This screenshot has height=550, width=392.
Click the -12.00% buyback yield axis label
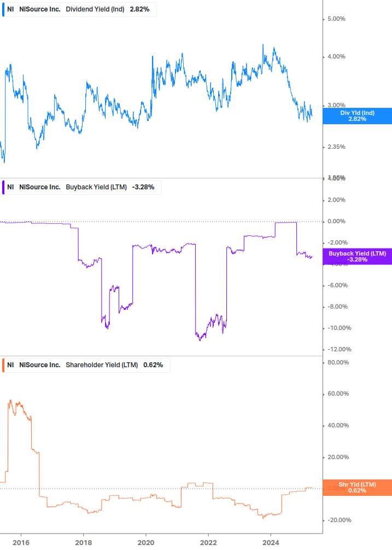pyautogui.click(x=339, y=349)
